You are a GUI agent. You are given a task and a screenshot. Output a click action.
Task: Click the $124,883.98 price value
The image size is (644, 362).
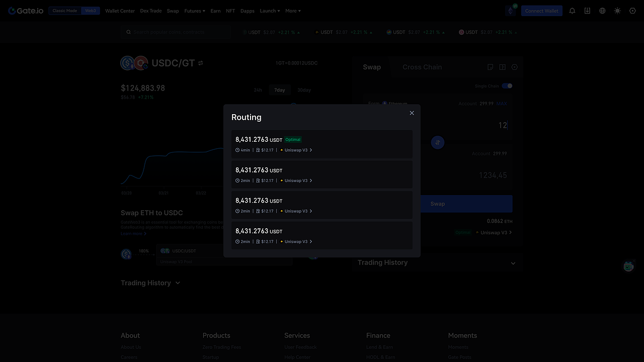(143, 88)
